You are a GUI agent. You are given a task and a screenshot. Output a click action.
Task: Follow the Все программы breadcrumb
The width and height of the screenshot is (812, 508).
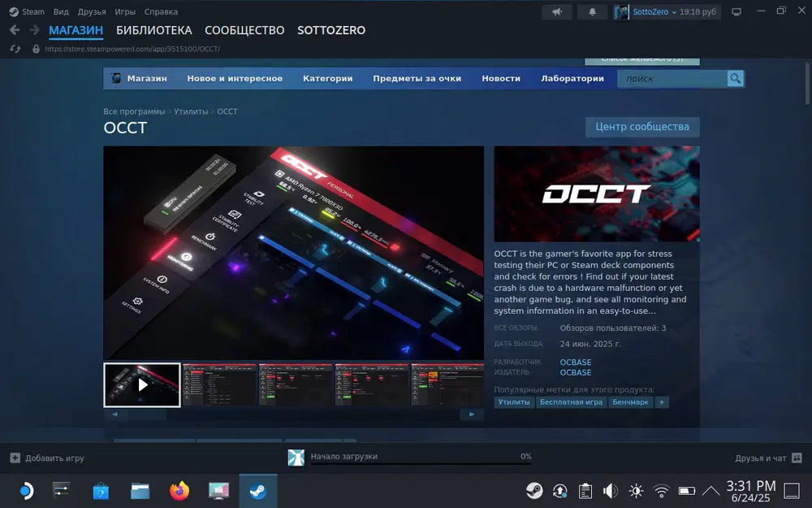[134, 111]
